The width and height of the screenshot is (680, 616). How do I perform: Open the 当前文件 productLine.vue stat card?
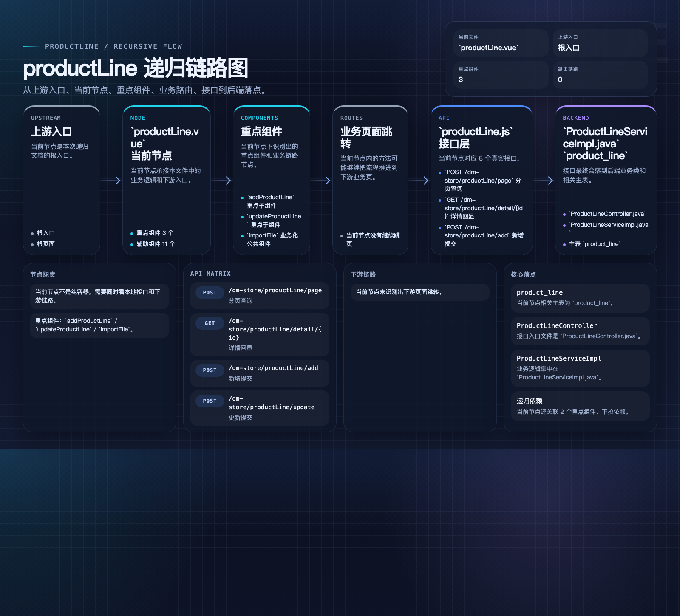tap(501, 43)
